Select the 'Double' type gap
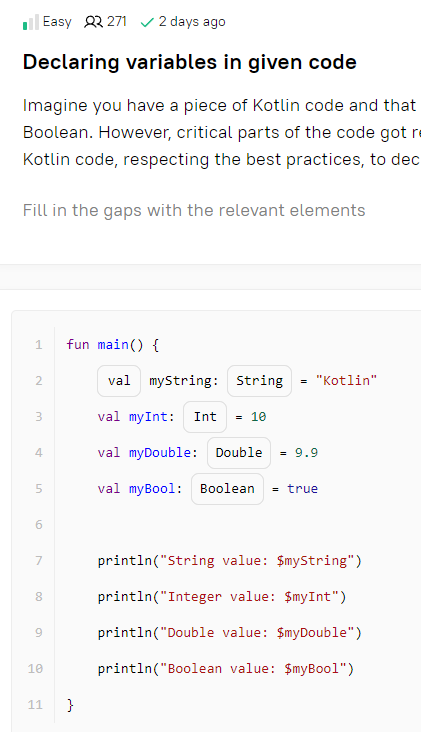 (239, 453)
